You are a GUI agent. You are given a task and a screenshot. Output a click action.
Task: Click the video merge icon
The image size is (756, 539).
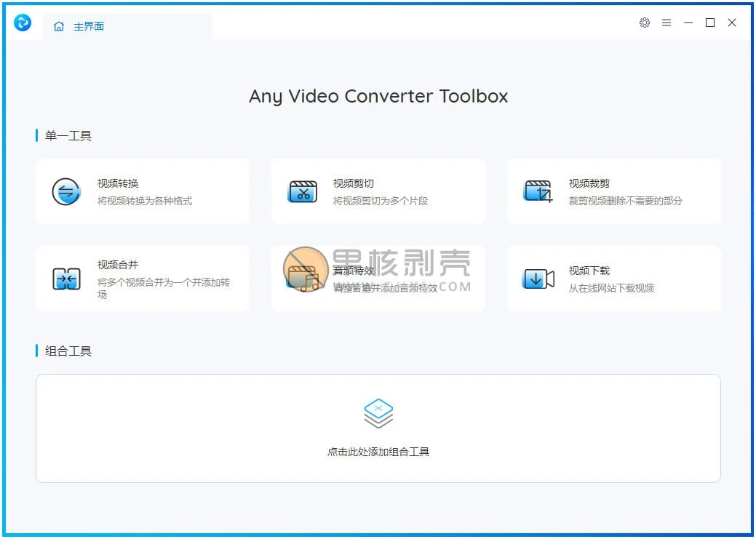(x=66, y=279)
